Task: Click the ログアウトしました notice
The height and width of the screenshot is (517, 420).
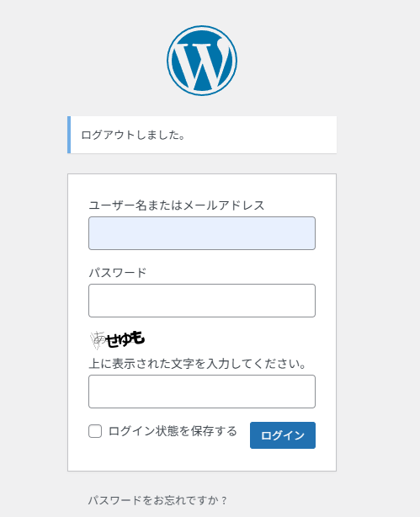Action: 202,135
